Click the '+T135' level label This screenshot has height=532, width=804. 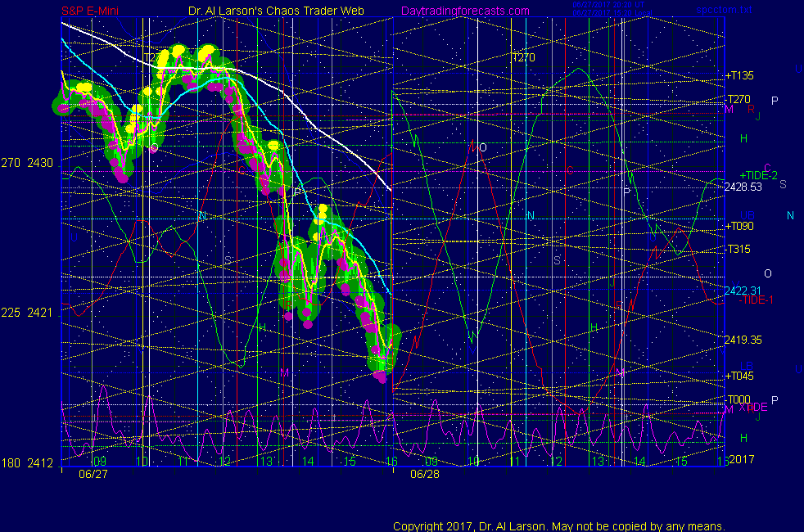739,76
